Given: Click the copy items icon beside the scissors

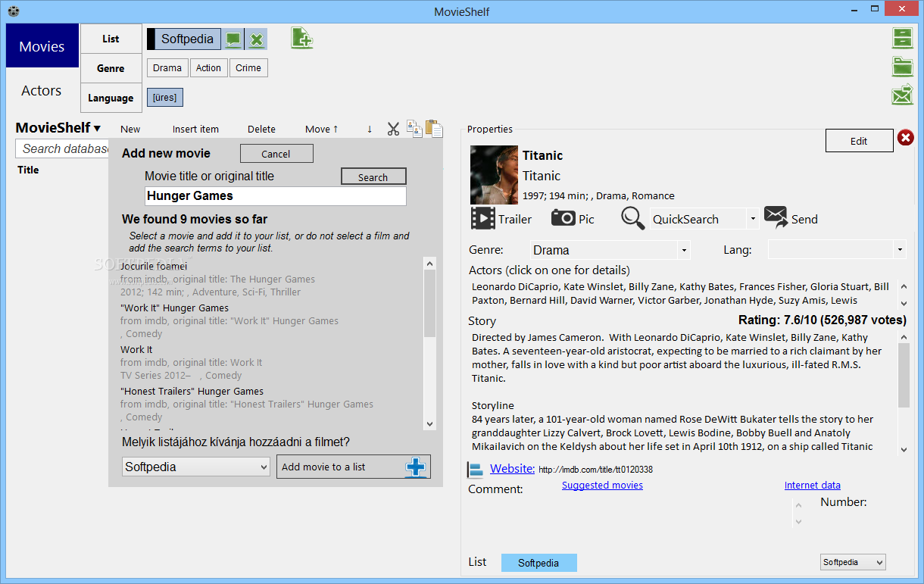Looking at the screenshot, I should 414,128.
